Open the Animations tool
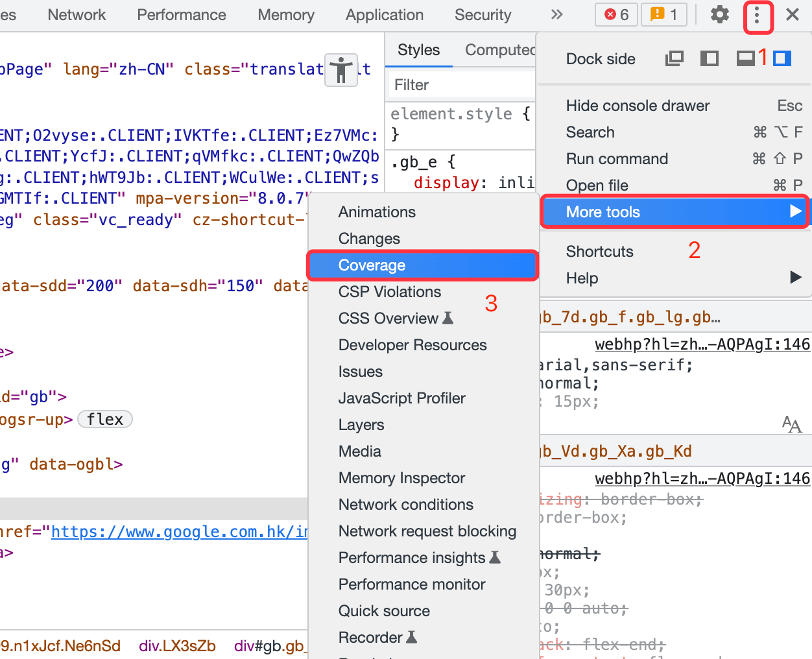This screenshot has height=659, width=812. 424,212
